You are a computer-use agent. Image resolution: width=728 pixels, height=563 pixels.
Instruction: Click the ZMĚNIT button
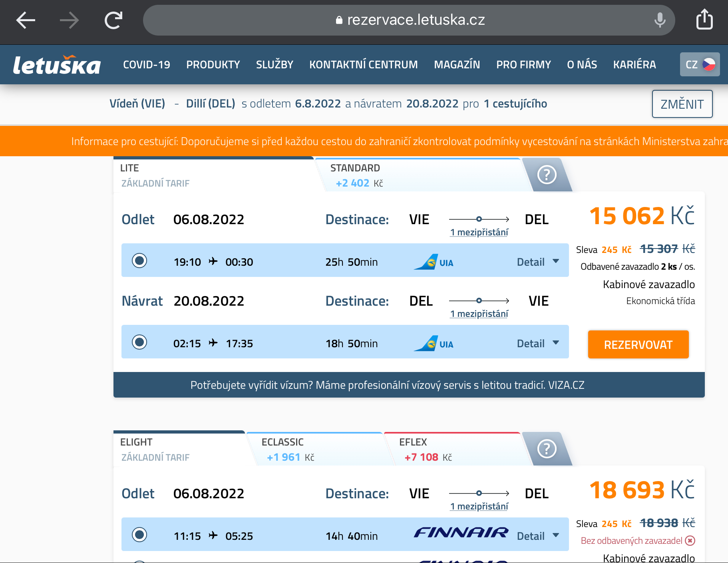pos(682,104)
